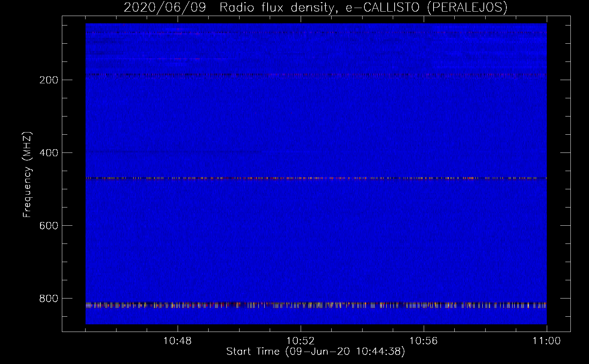Click the 'Frequency (MHZ)' axis label
589x364 pixels.
27,175
